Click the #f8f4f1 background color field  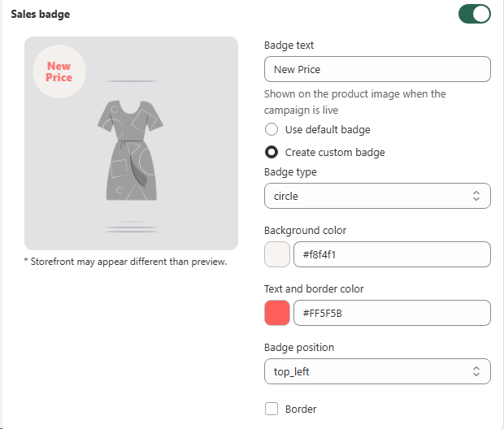(392, 254)
